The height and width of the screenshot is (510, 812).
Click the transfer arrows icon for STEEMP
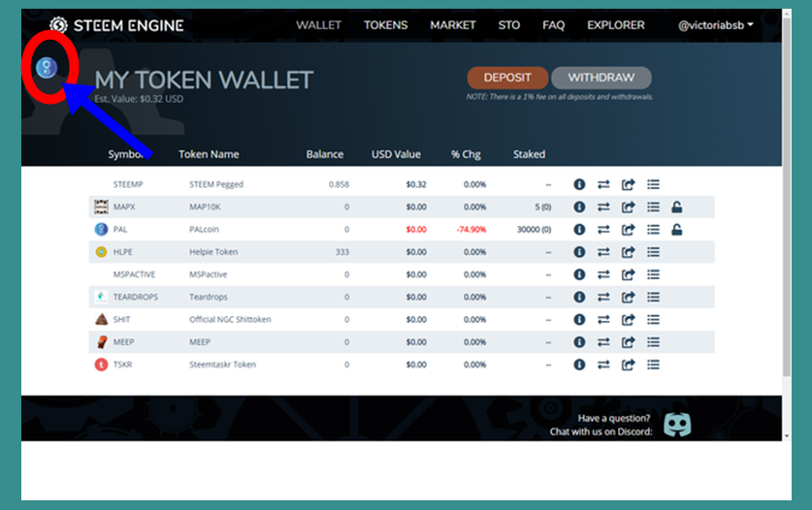click(x=603, y=184)
